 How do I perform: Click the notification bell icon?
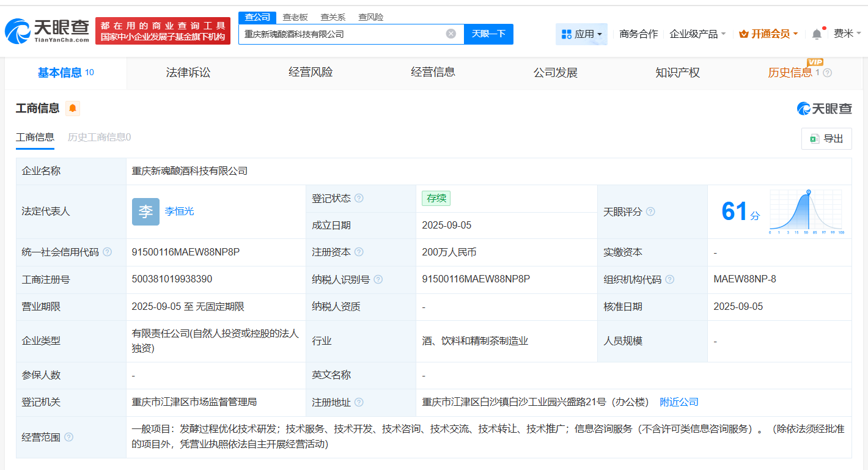coord(816,34)
